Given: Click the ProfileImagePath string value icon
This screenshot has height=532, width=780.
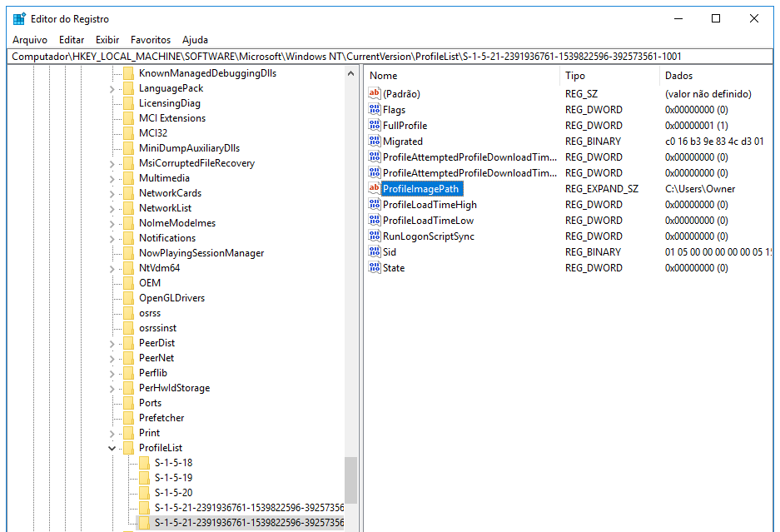Looking at the screenshot, I should [x=374, y=189].
